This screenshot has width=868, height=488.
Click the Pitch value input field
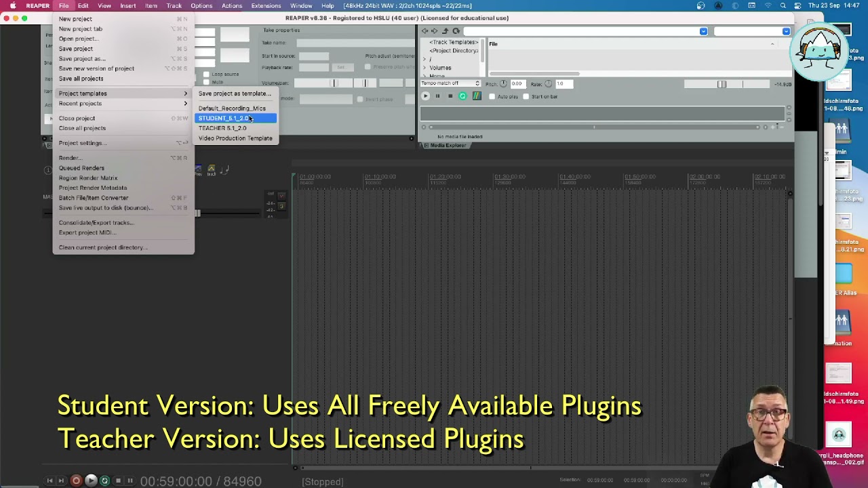coord(517,84)
